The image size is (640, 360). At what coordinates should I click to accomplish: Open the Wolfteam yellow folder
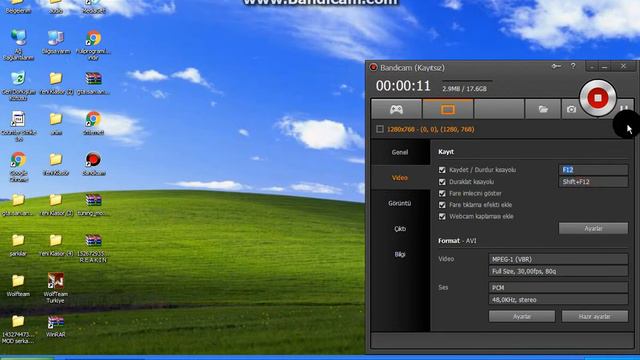(x=18, y=285)
